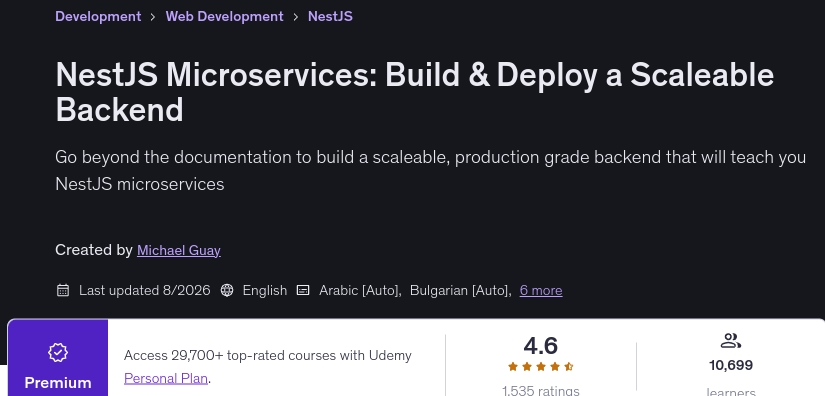Expand the 6 more caption languages

click(x=541, y=290)
